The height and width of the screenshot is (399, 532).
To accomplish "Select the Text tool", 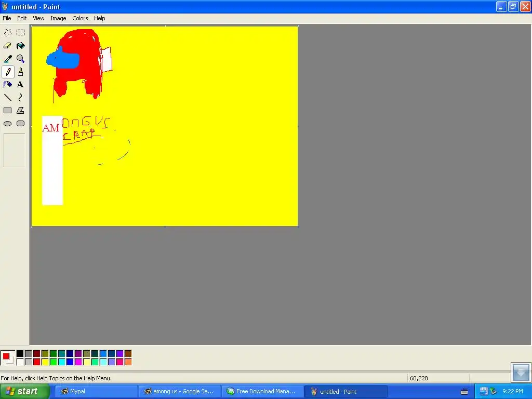I will tap(20, 85).
